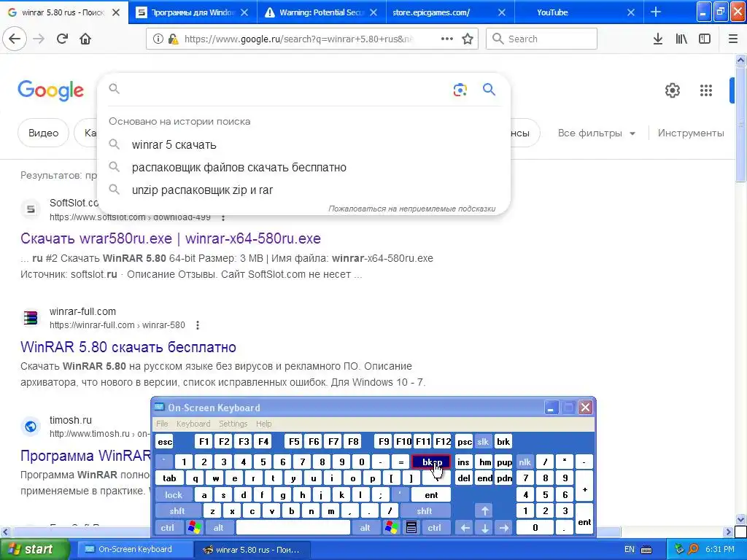Open the Windows start button
The height and width of the screenshot is (560, 747).
point(34,549)
